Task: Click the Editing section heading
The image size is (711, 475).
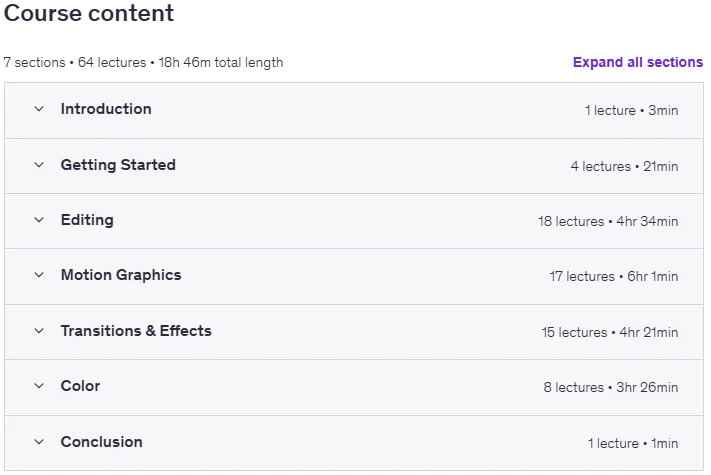Action: point(87,220)
